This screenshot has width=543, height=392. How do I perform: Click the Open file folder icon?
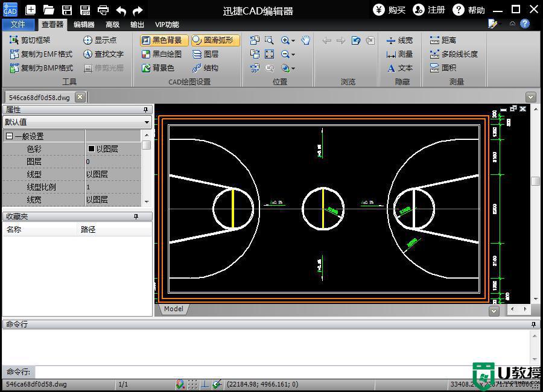click(x=48, y=10)
